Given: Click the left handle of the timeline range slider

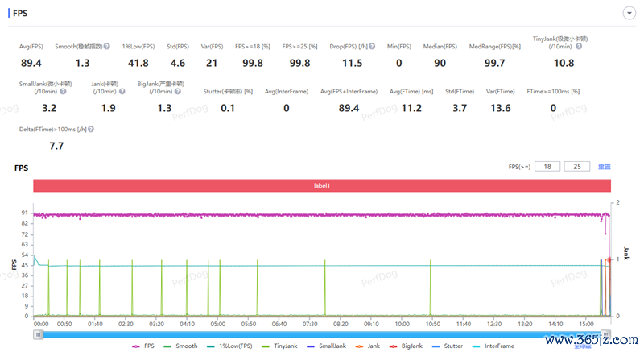Looking at the screenshot, I should (38, 335).
